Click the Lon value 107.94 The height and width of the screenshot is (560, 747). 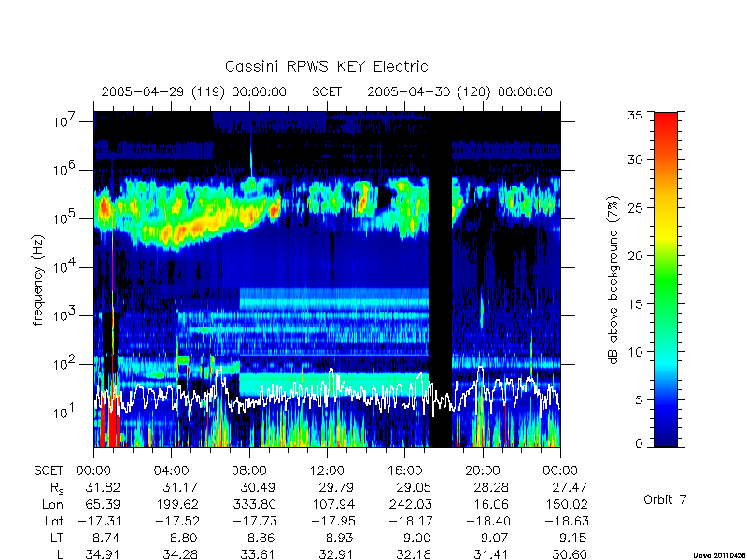pyautogui.click(x=332, y=504)
